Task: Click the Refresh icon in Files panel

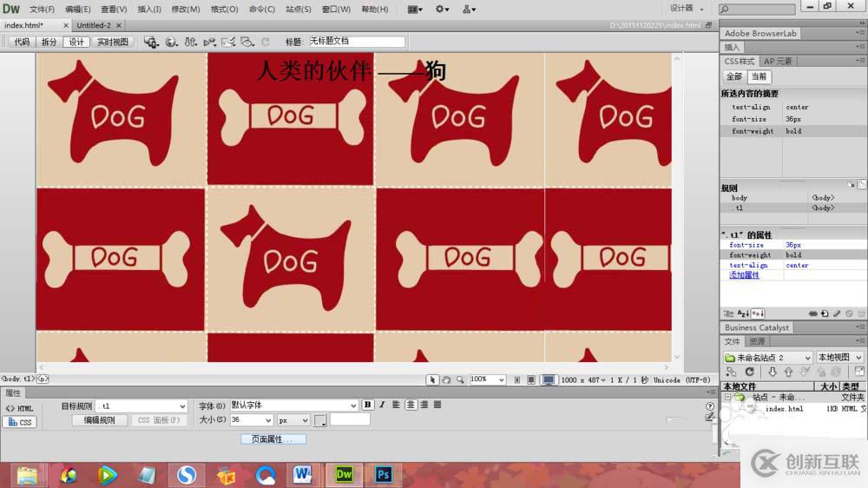Action: [x=747, y=372]
